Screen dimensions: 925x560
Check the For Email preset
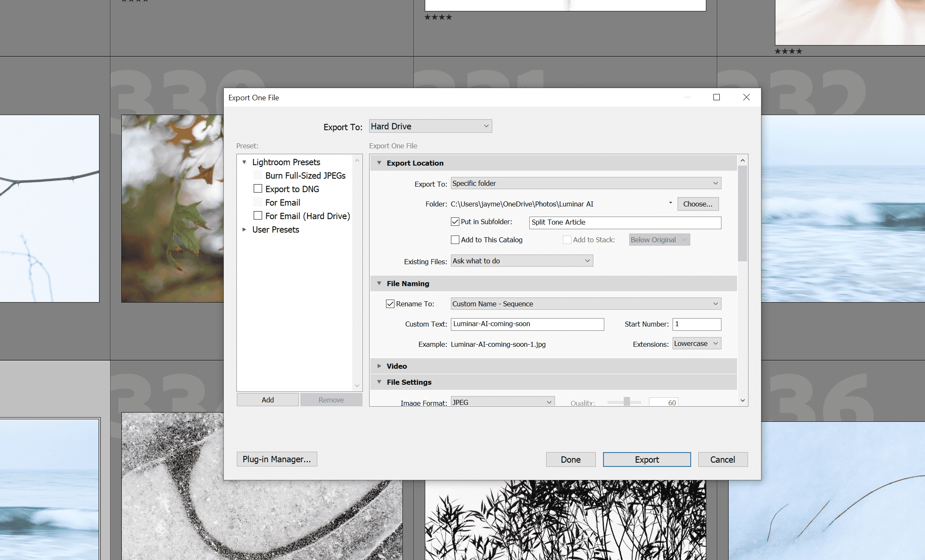258,202
